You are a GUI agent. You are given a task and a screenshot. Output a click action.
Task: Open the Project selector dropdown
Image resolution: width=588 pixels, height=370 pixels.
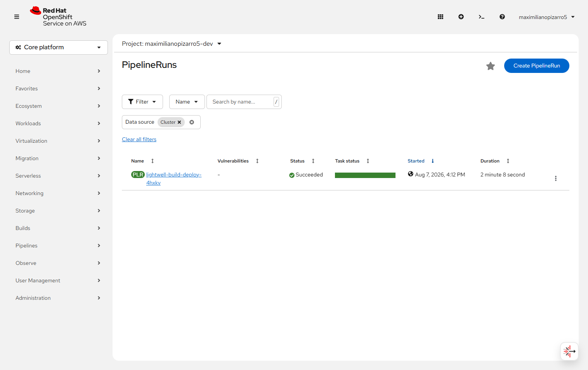(172, 44)
